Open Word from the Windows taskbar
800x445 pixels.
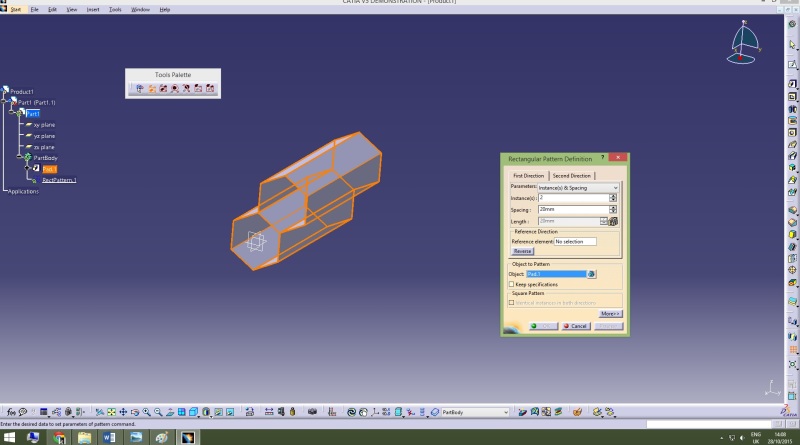(x=109, y=437)
